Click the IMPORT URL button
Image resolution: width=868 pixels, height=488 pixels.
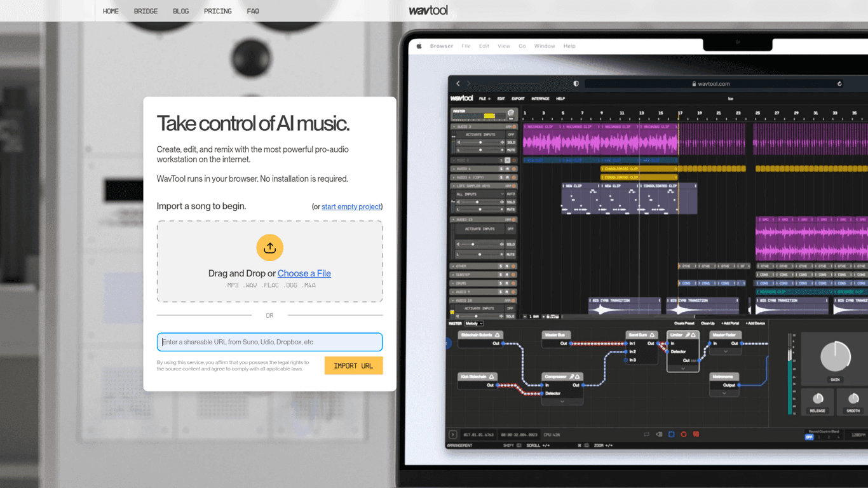[353, 365]
